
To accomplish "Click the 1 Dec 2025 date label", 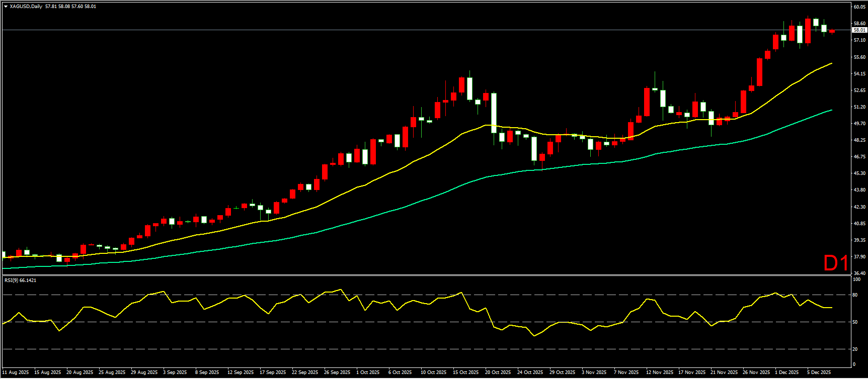I will coord(786,372).
